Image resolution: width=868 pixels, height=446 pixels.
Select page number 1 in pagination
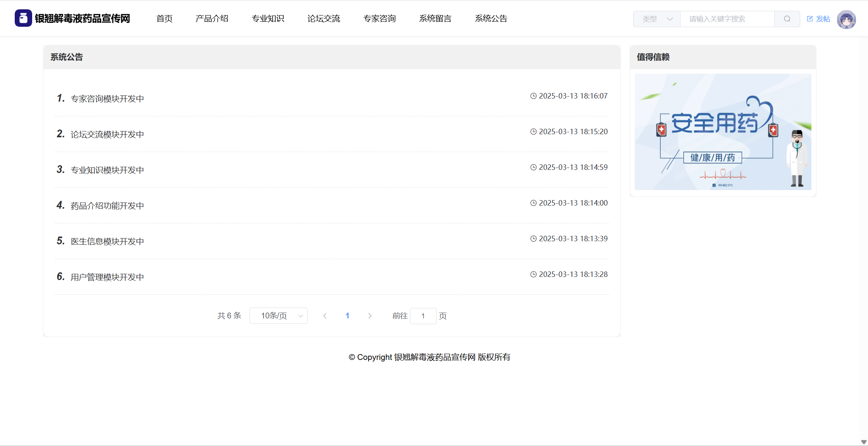(347, 316)
